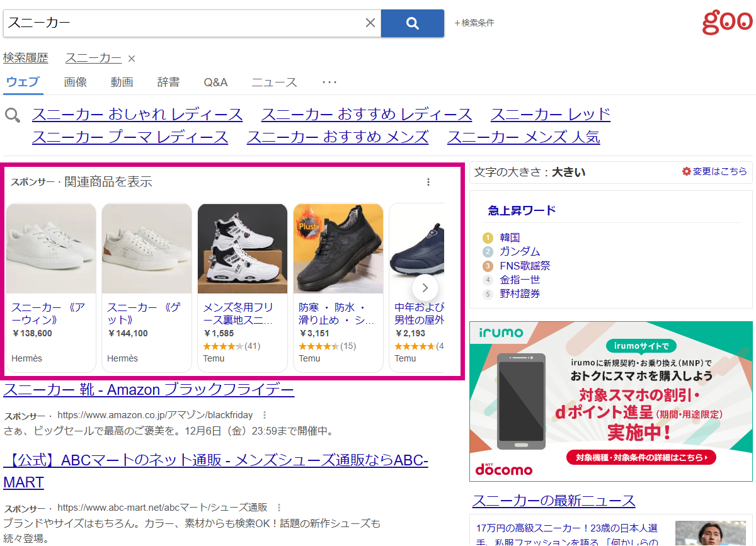Open スニーカー《アーウィン》product title
This screenshot has width=756, height=546.
pyautogui.click(x=48, y=314)
